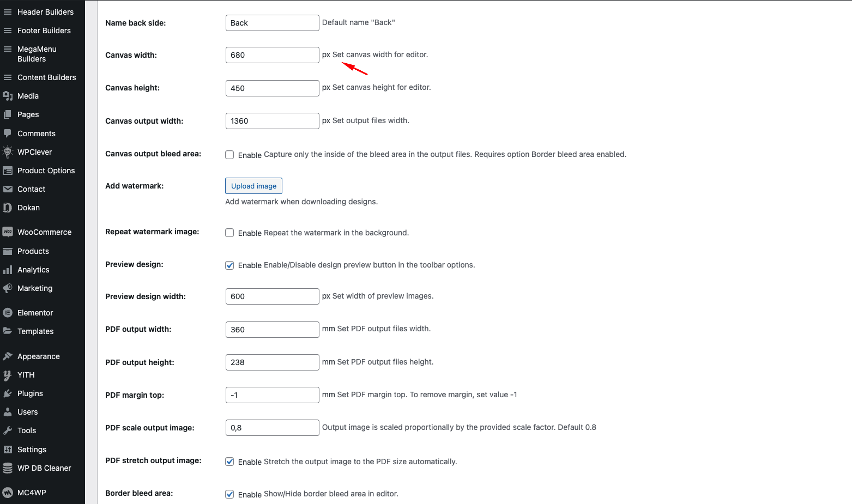Viewport: 852px width, 504px height.
Task: Uncheck the Preview design checkbox
Action: tap(229, 265)
